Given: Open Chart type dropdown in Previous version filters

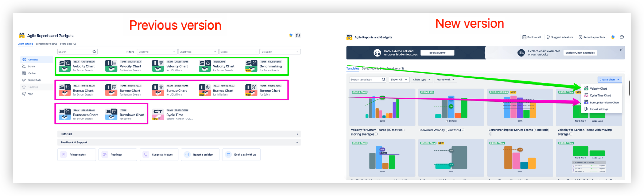Looking at the screenshot, I should pyautogui.click(x=198, y=52).
